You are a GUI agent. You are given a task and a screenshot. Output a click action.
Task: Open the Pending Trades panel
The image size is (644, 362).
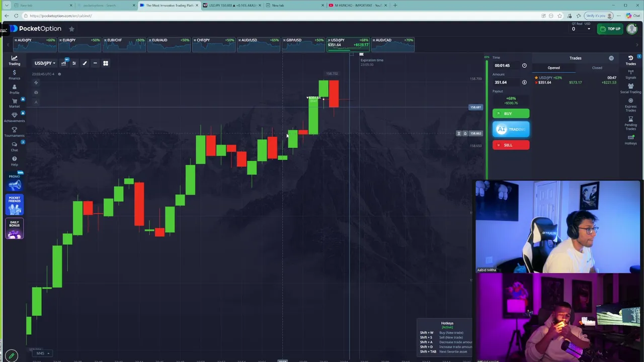[x=630, y=123]
